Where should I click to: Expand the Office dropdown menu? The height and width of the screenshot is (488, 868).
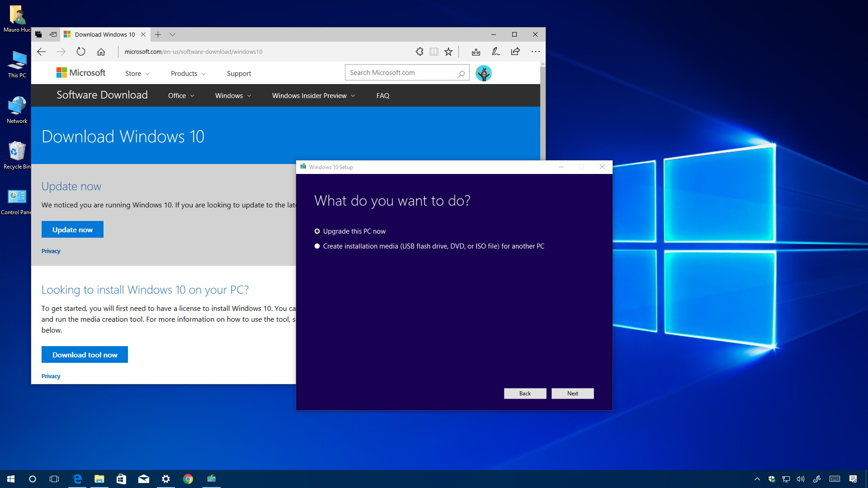pyautogui.click(x=181, y=95)
